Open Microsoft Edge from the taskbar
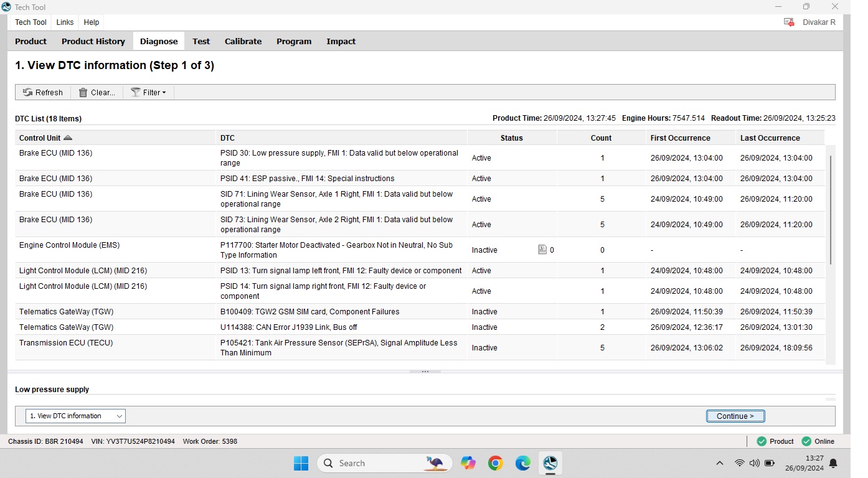This screenshot has width=868, height=478. (x=523, y=463)
